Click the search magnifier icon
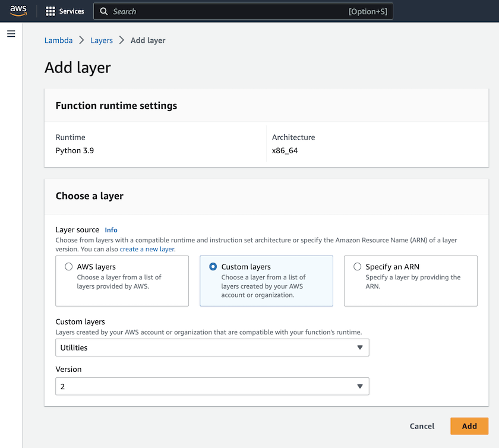This screenshot has width=499, height=448. tap(104, 11)
